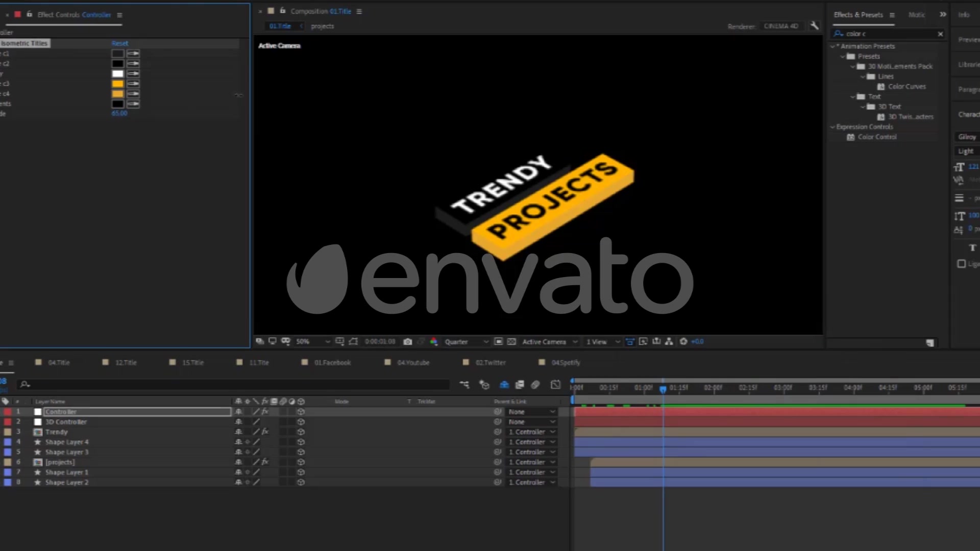Toggle quality switch for 3D Controller layer
Viewport: 980px width, 551px height.
click(256, 422)
